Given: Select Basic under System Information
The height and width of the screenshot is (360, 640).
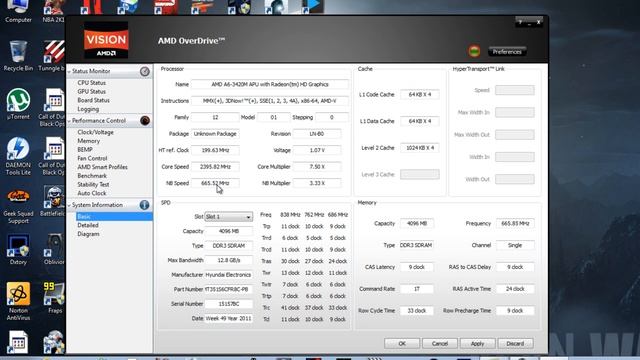Looking at the screenshot, I should point(114,216).
